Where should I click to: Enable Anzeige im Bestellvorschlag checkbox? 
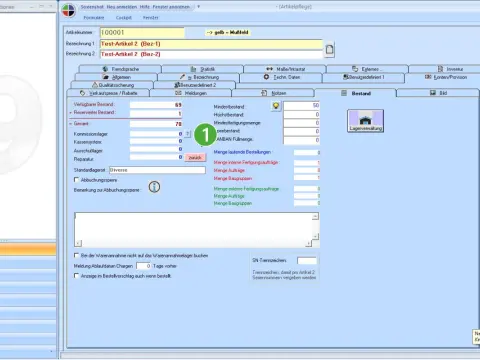click(76, 276)
